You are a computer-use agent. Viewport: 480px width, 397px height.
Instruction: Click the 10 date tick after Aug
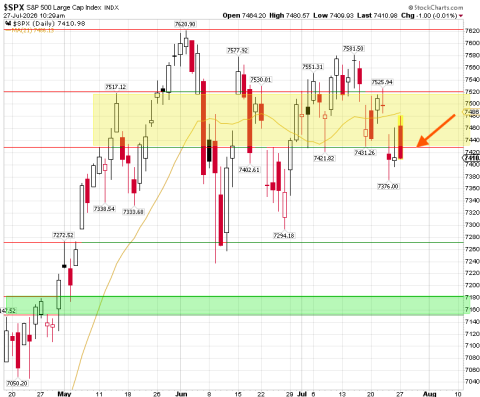coord(458,394)
